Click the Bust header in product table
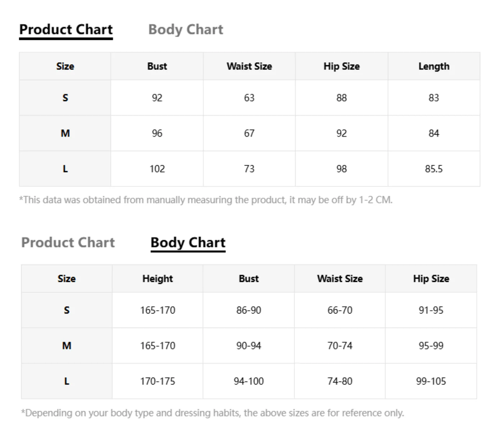This screenshot has height=432, width=504. [x=157, y=66]
